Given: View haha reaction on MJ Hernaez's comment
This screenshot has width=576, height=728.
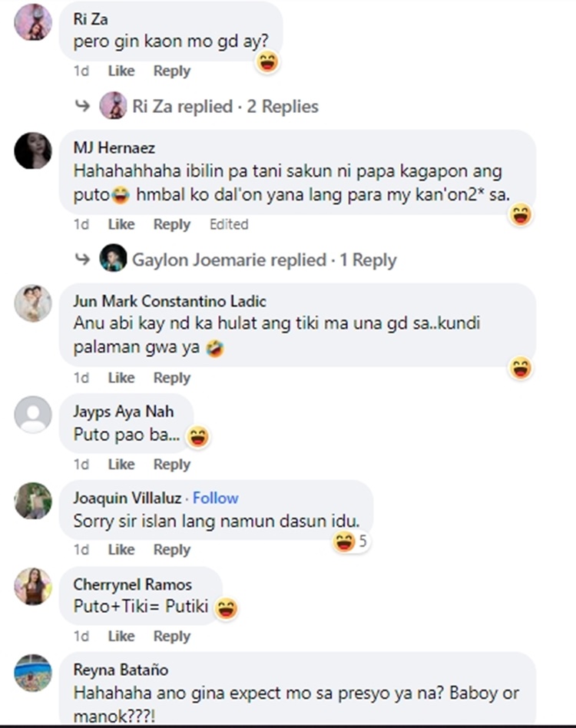Looking at the screenshot, I should click(x=520, y=215).
